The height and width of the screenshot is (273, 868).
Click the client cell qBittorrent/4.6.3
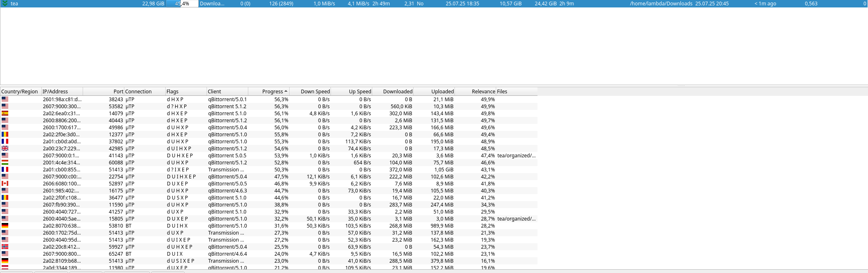click(x=228, y=190)
